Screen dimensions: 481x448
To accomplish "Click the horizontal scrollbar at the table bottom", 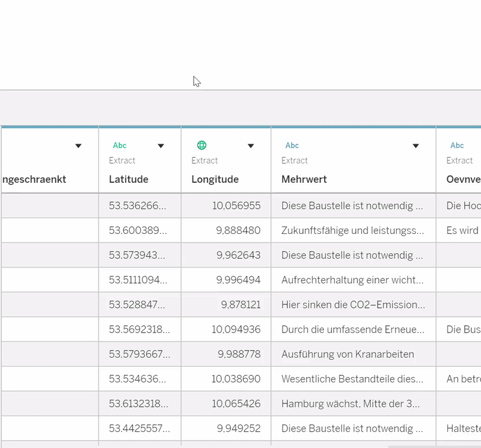I will [433, 446].
